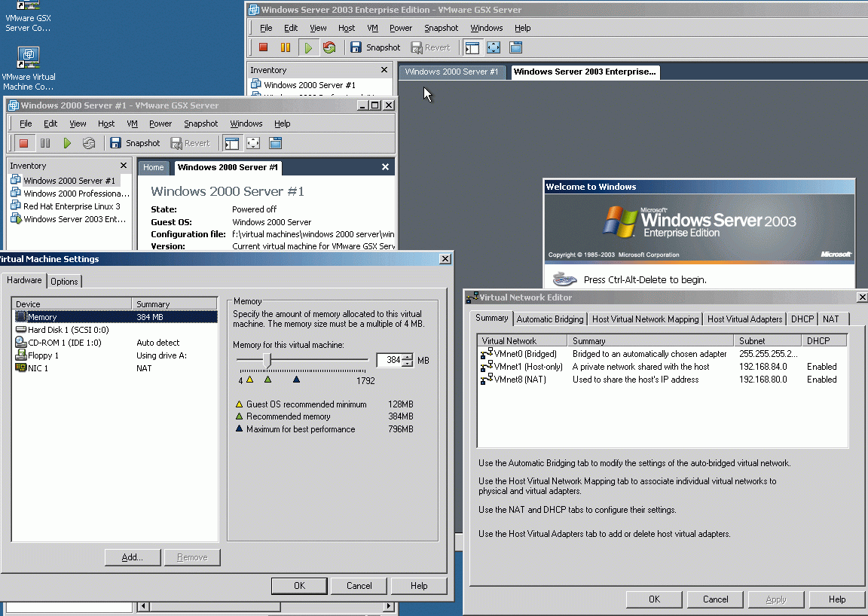
Task: Switch to Windows 2000 Server #1 tab in the Server 2003 window
Action: pyautogui.click(x=451, y=72)
